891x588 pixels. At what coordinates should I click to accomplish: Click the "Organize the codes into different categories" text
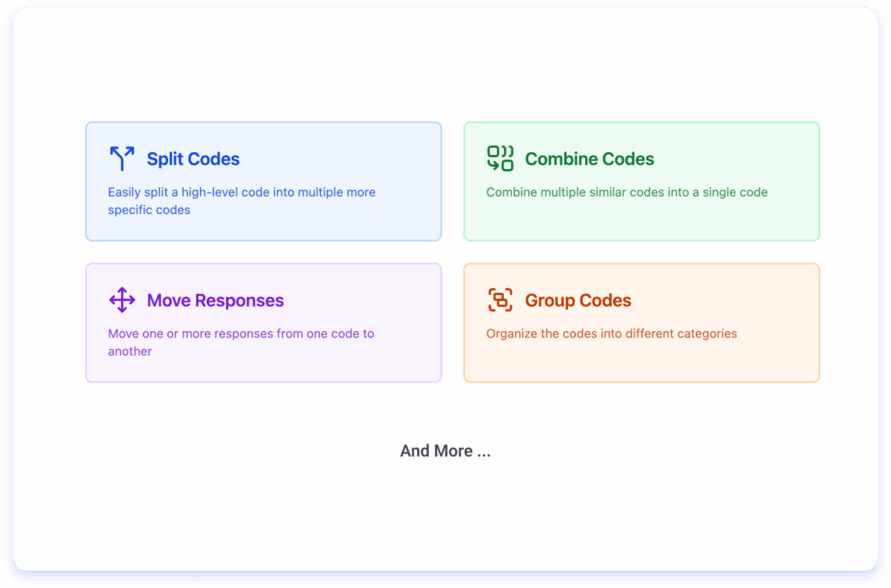[611, 334]
